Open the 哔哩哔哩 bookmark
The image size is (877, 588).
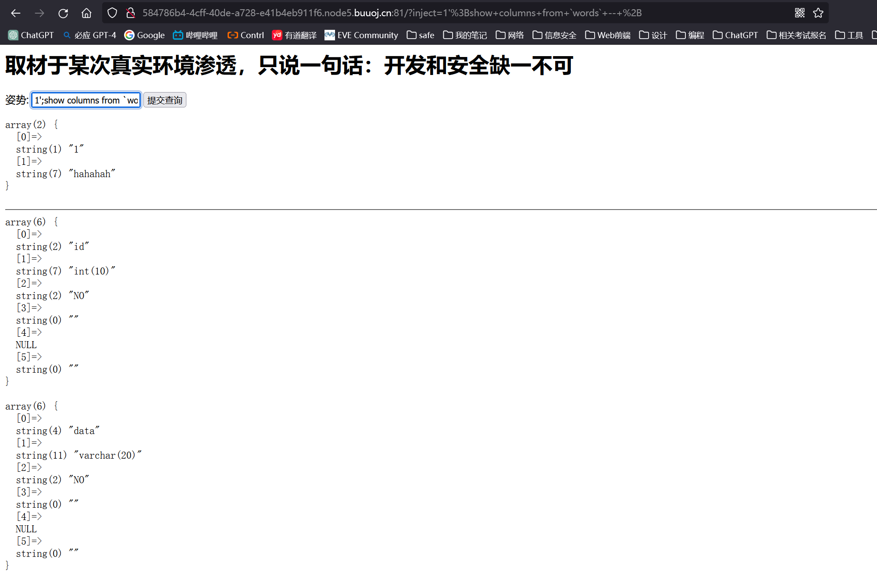point(196,35)
